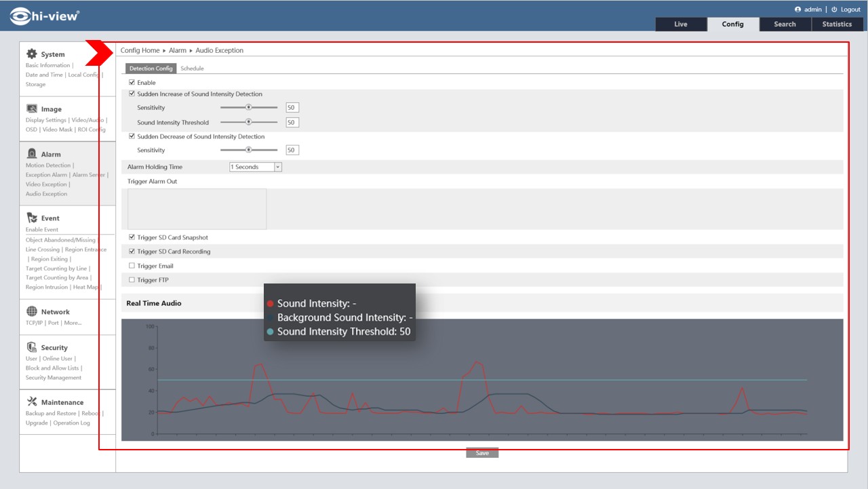Click the Alarm siren icon
This screenshot has height=489, width=868.
(31, 154)
